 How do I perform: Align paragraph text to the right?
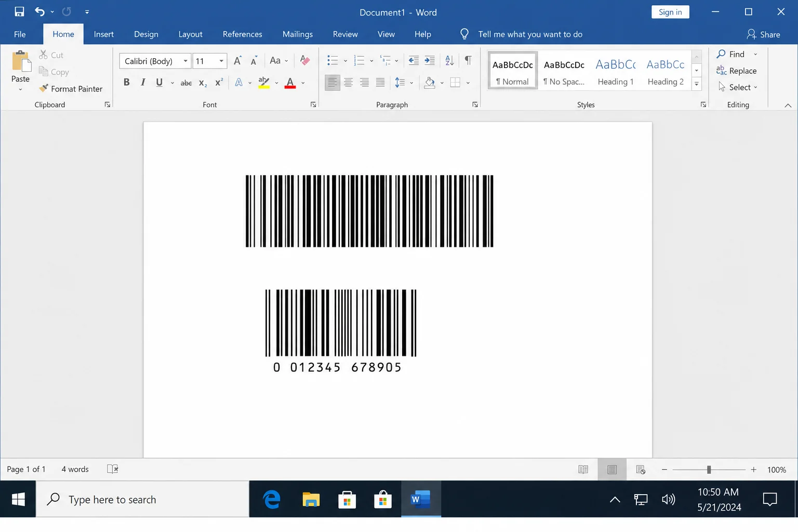tap(364, 83)
